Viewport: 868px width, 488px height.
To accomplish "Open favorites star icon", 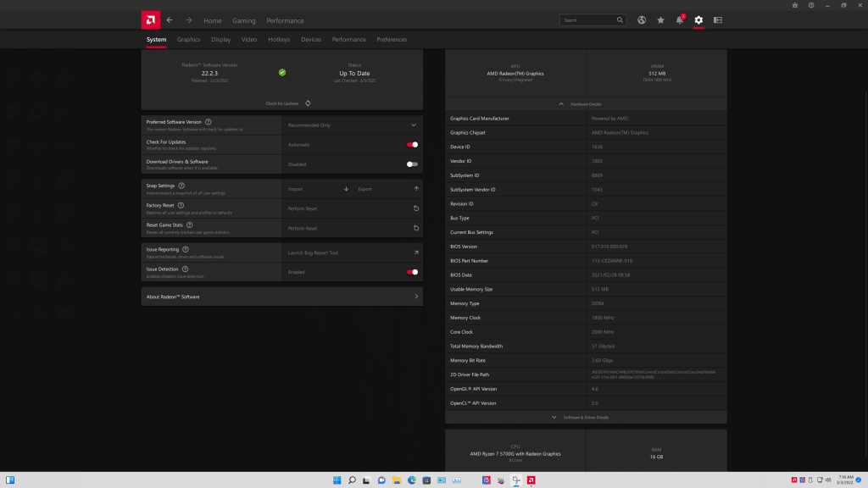I will (x=660, y=20).
